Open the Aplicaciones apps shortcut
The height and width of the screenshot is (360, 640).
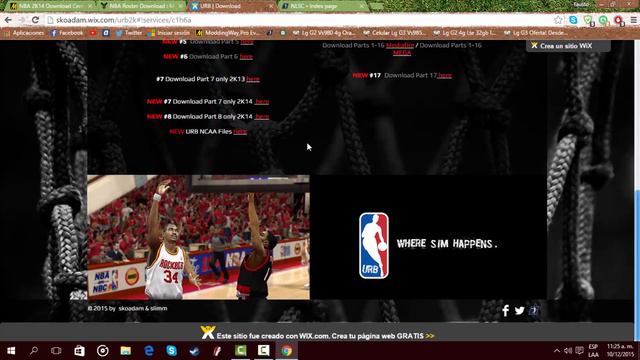(x=24, y=33)
